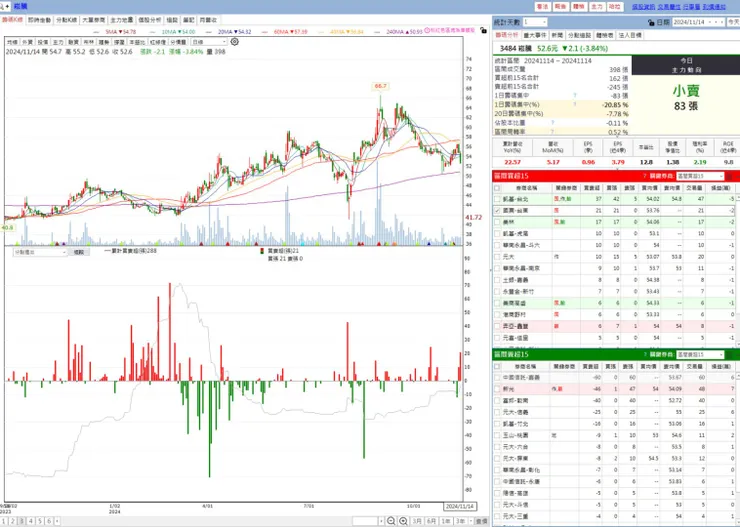Toggle the lock icon above the K-line chart
This screenshot has height=527, width=740.
[483, 30]
